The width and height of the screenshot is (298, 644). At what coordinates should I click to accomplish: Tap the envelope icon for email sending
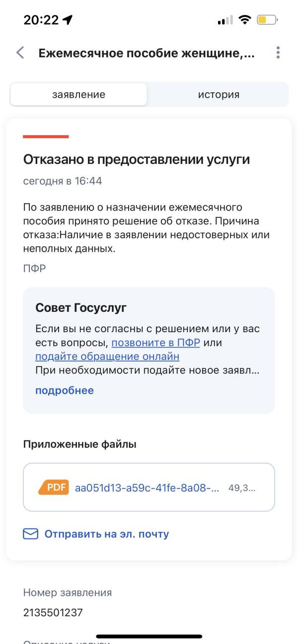[x=31, y=534]
